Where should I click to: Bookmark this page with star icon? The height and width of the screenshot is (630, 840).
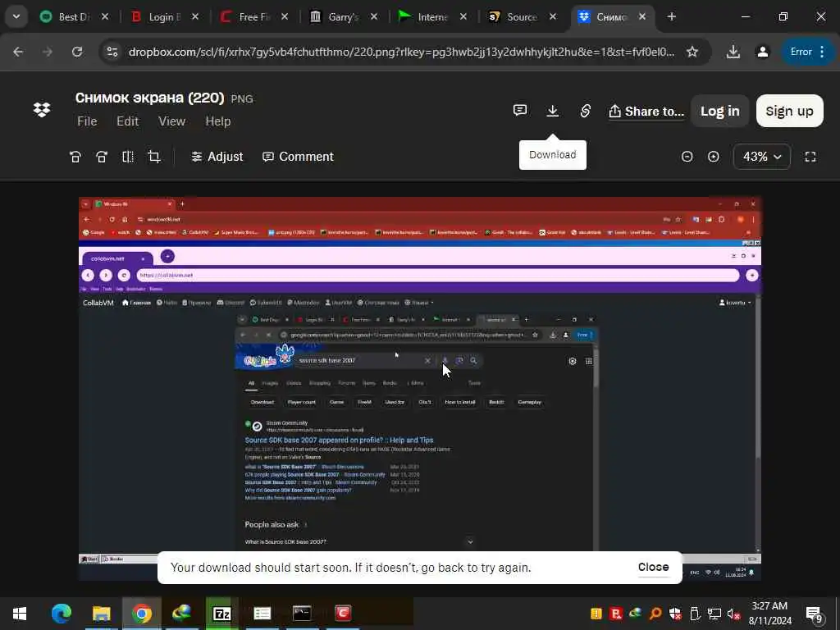[x=692, y=52]
